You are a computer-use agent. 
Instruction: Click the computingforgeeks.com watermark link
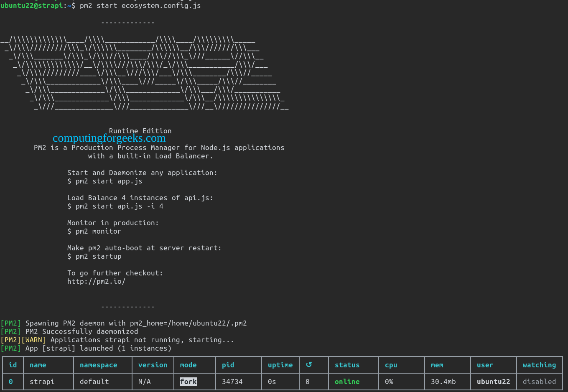click(109, 138)
